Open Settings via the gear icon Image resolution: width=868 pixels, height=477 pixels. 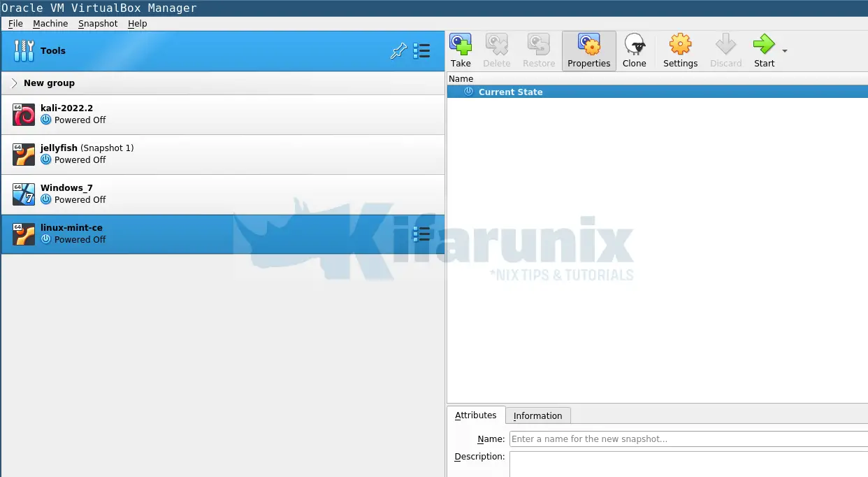click(x=680, y=49)
